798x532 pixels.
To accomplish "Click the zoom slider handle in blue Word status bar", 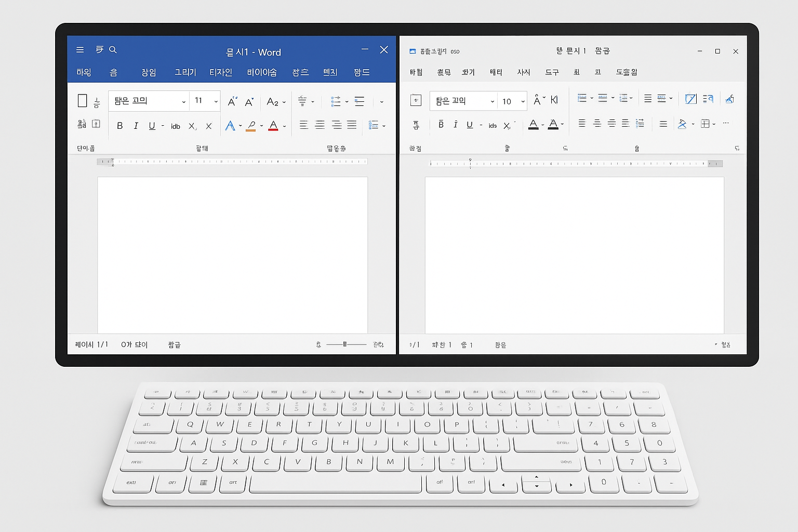I will click(344, 344).
